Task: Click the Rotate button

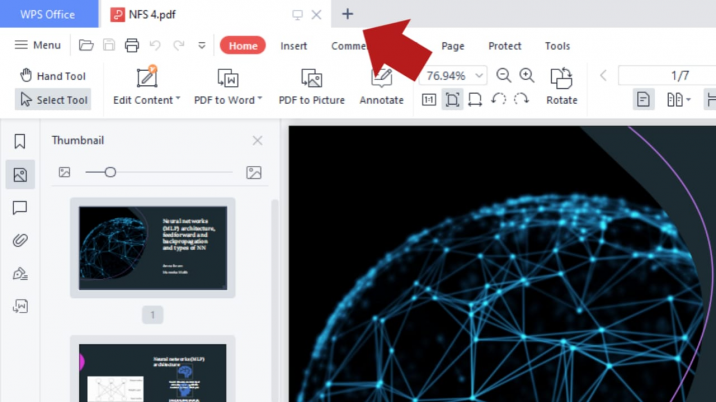Action: pos(562,86)
